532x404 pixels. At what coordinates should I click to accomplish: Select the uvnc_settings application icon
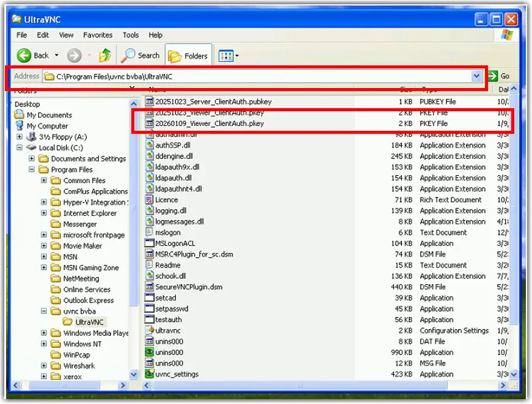(x=149, y=374)
